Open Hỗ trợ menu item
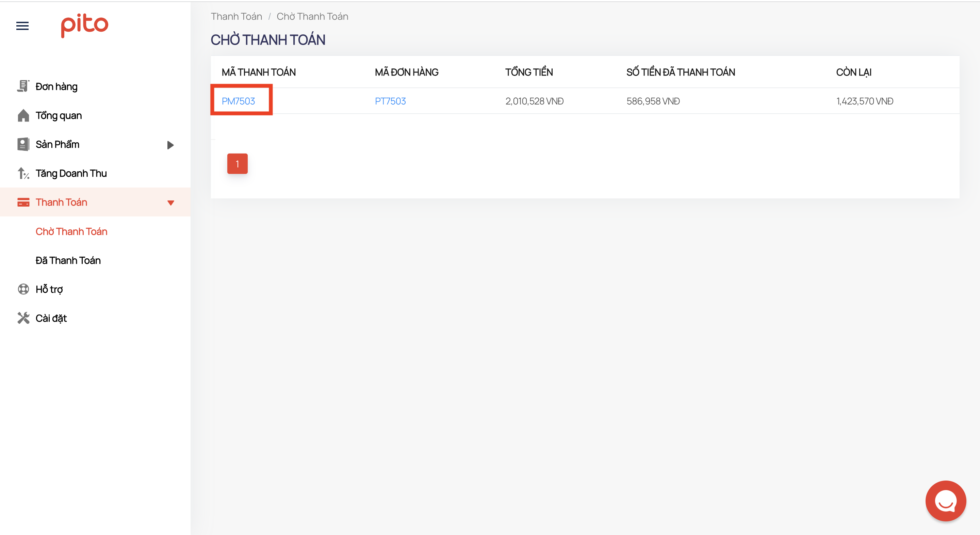The height and width of the screenshot is (535, 980). click(x=49, y=289)
